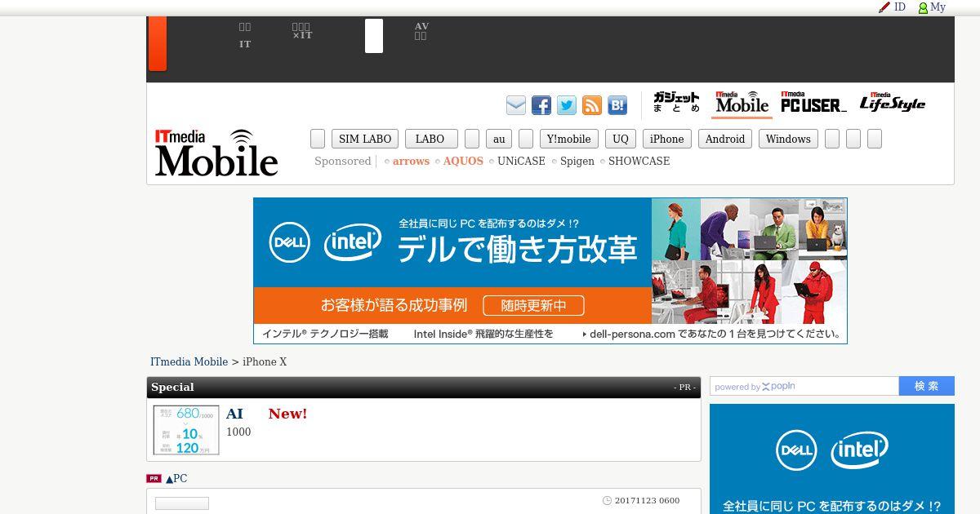Click the Sponsored label text
This screenshot has height=514, width=980.
343,161
